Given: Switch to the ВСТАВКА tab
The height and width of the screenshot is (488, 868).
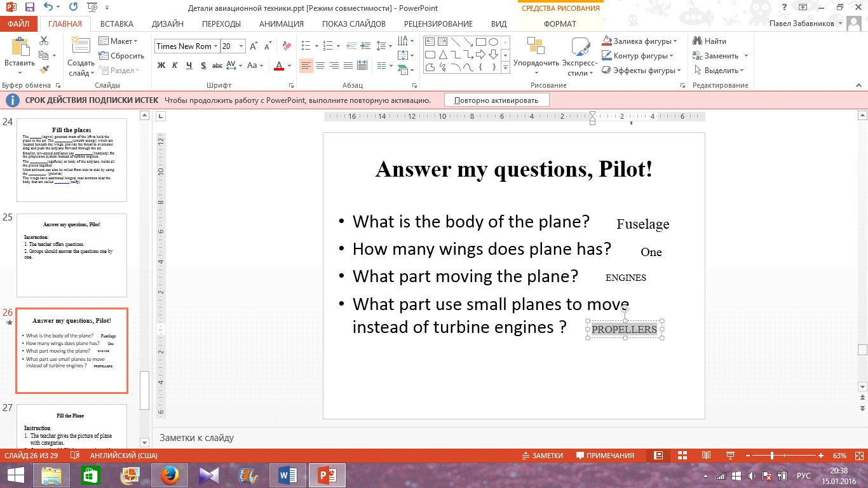Looking at the screenshot, I should (x=117, y=24).
